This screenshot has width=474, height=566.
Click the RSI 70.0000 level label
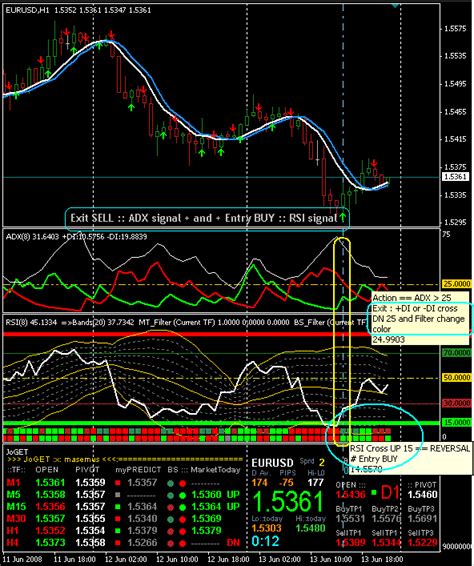pyautogui.click(x=457, y=352)
